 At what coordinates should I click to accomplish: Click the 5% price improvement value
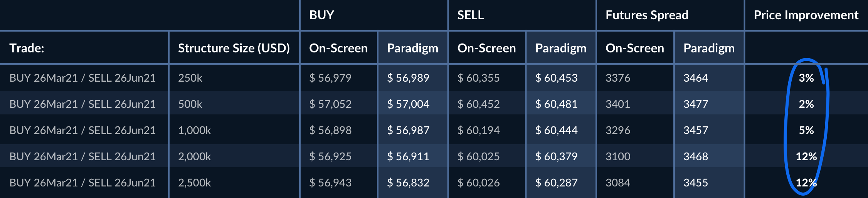click(x=806, y=130)
